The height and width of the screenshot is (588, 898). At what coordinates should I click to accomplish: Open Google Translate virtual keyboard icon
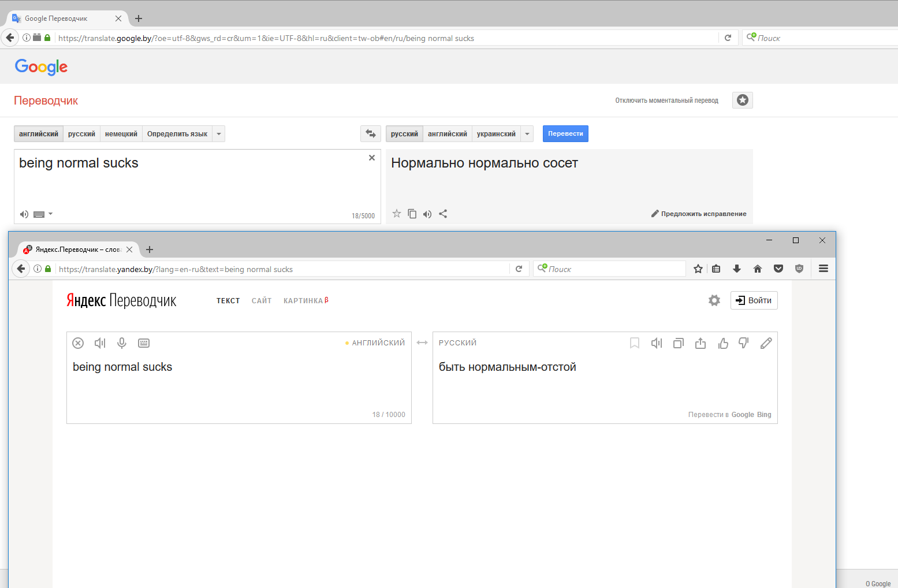39,214
